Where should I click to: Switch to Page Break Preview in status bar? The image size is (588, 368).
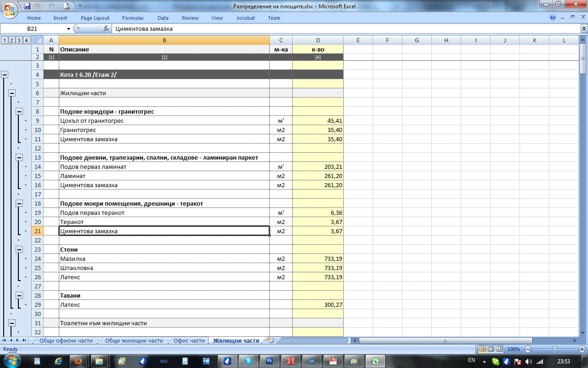tap(499, 349)
